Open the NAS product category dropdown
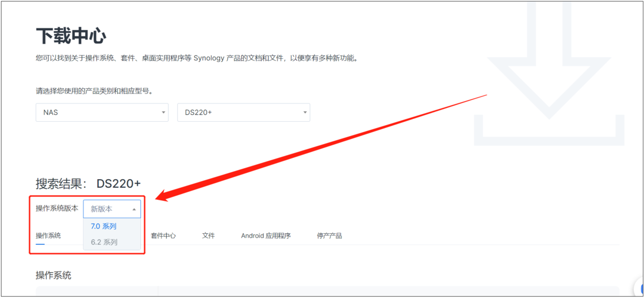The height and width of the screenshot is (298, 644). (102, 113)
